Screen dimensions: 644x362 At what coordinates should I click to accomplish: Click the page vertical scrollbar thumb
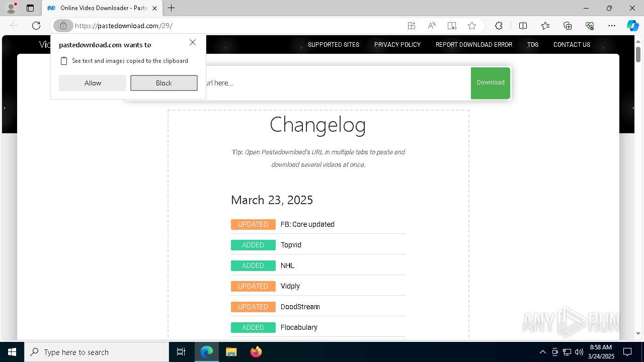[638, 54]
